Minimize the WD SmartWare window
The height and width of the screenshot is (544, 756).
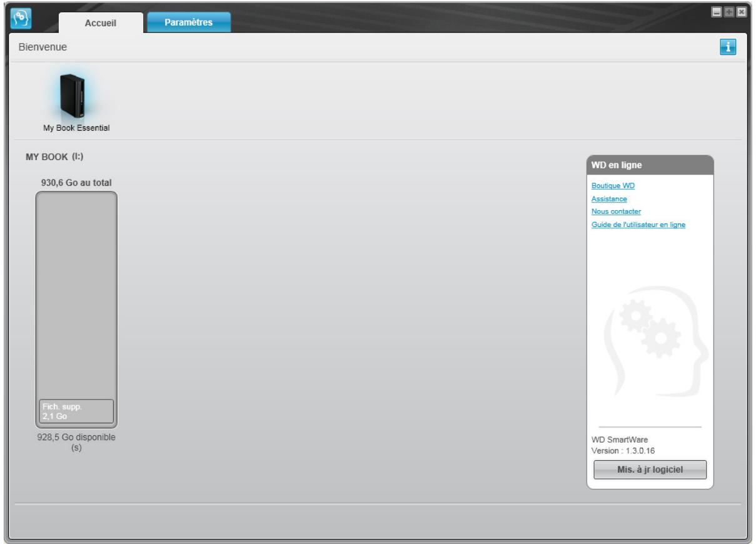[x=717, y=12]
